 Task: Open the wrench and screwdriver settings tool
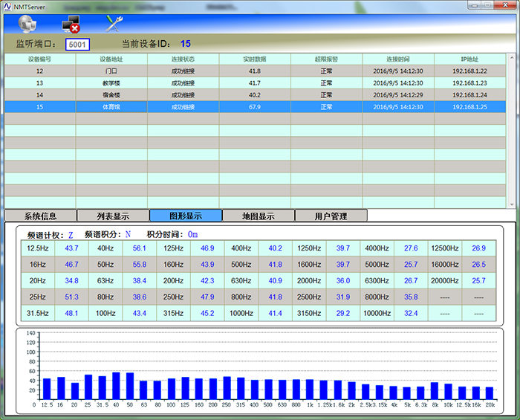click(x=114, y=22)
